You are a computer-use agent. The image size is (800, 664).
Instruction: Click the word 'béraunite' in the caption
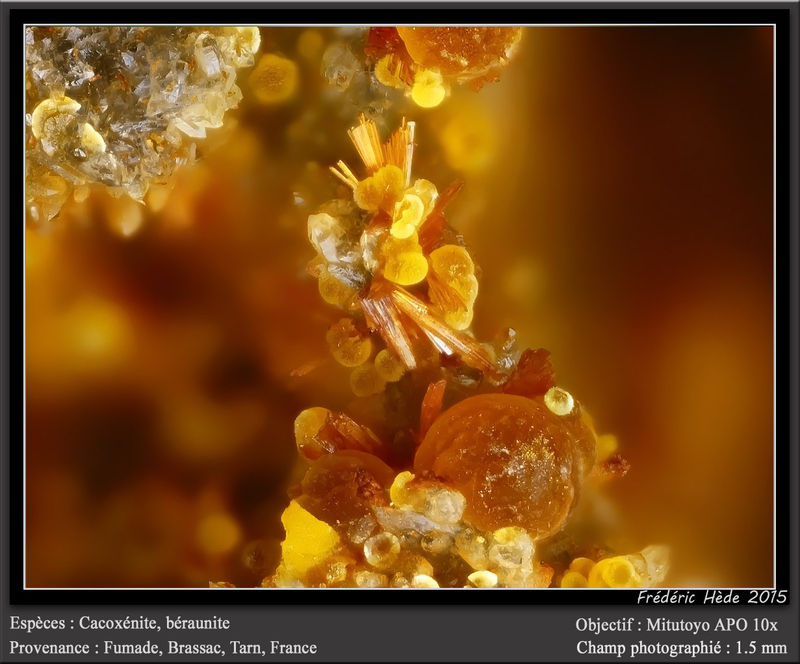(197, 623)
